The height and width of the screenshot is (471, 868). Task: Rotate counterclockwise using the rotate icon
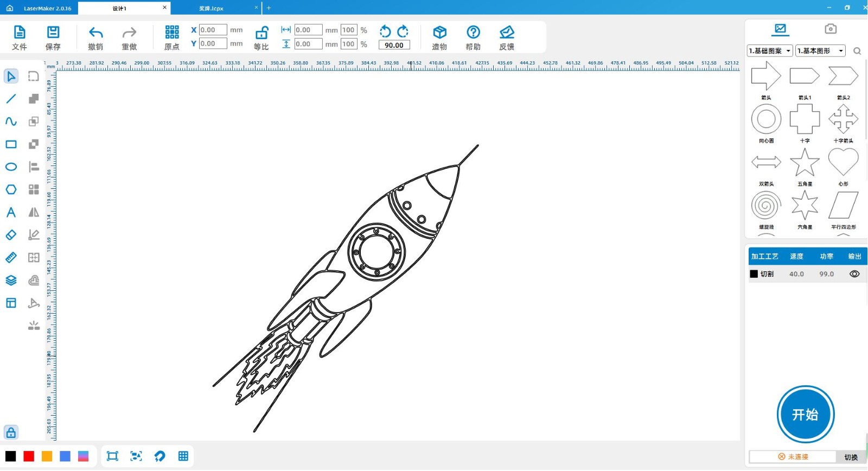[x=385, y=31]
